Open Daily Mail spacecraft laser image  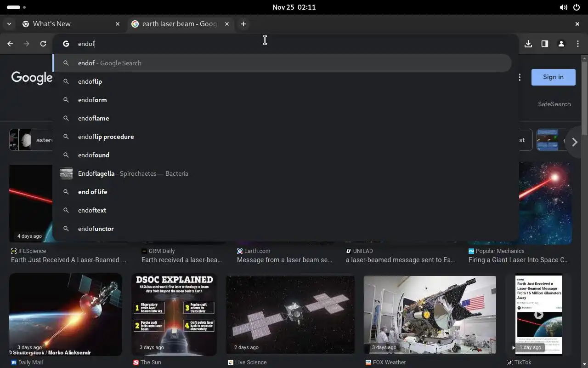[x=66, y=315]
